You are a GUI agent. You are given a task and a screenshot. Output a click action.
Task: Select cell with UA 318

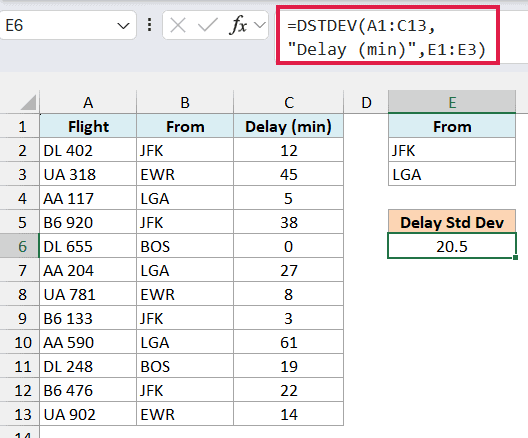pyautogui.click(x=88, y=174)
